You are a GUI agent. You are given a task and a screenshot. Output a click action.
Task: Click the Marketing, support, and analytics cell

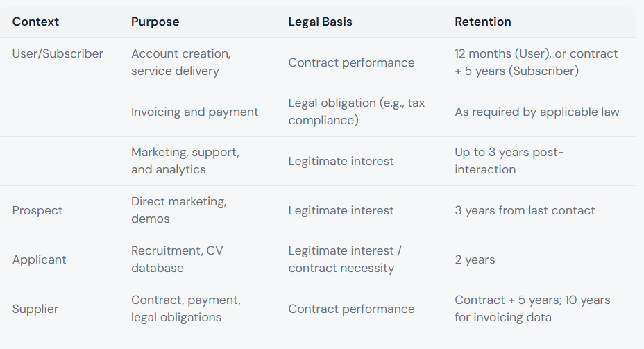185,161
